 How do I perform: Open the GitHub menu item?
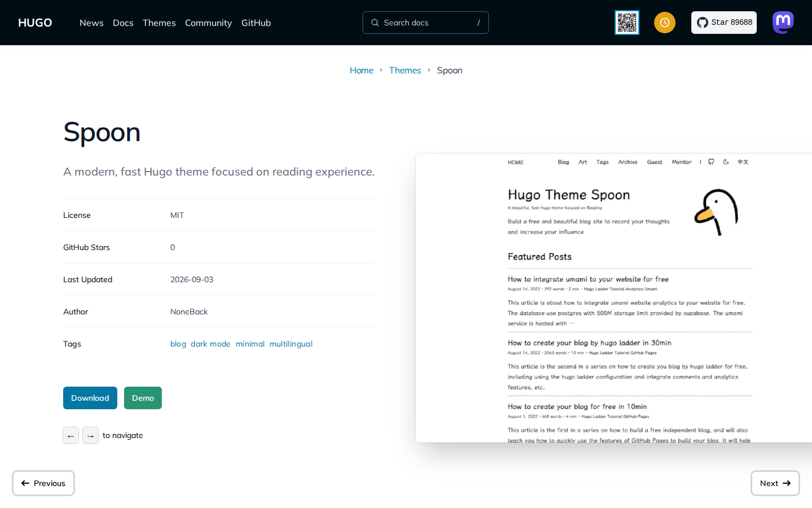pyautogui.click(x=256, y=23)
